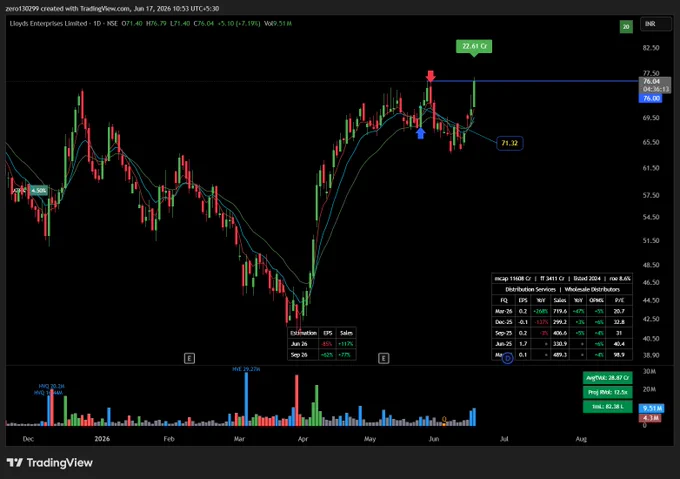This screenshot has height=479, width=680.
Task: Select the HVQ 20.2M volume label
Action: tap(51, 386)
